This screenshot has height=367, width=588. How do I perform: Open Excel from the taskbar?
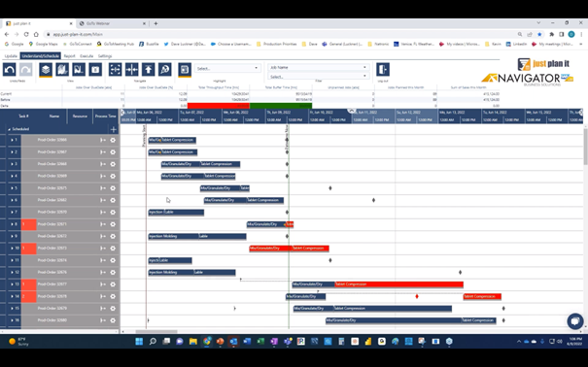[260, 341]
